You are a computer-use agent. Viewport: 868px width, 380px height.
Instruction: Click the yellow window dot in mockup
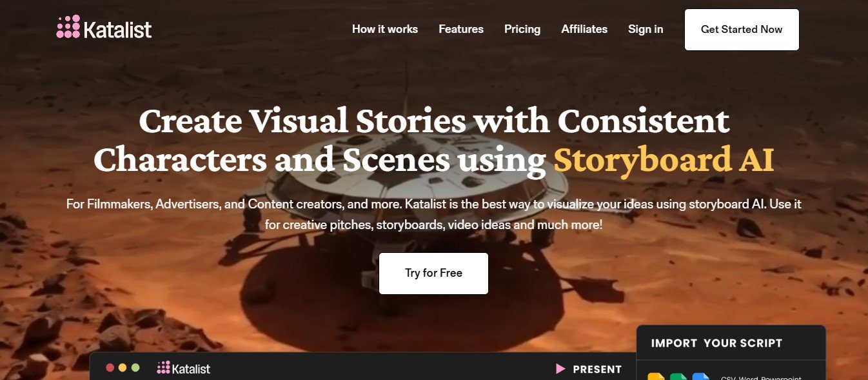(x=123, y=368)
